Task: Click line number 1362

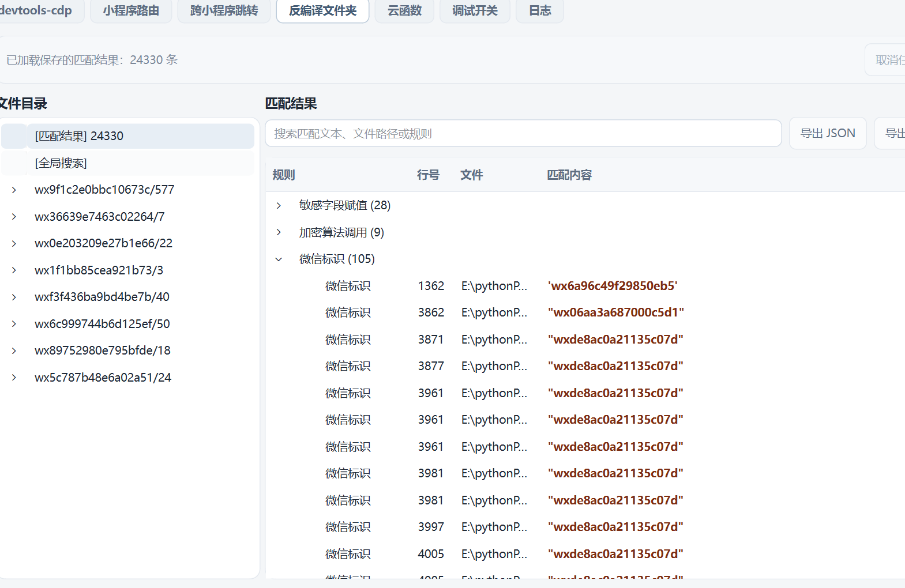Action: click(431, 286)
